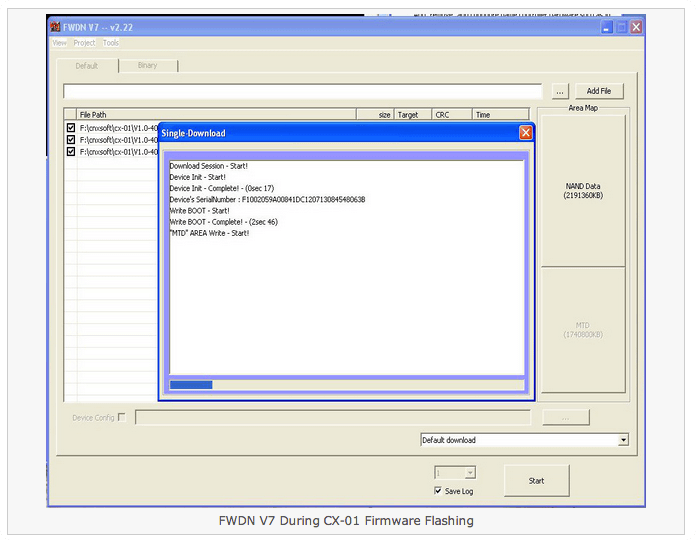Toggle the first file row checkbox

click(x=71, y=128)
